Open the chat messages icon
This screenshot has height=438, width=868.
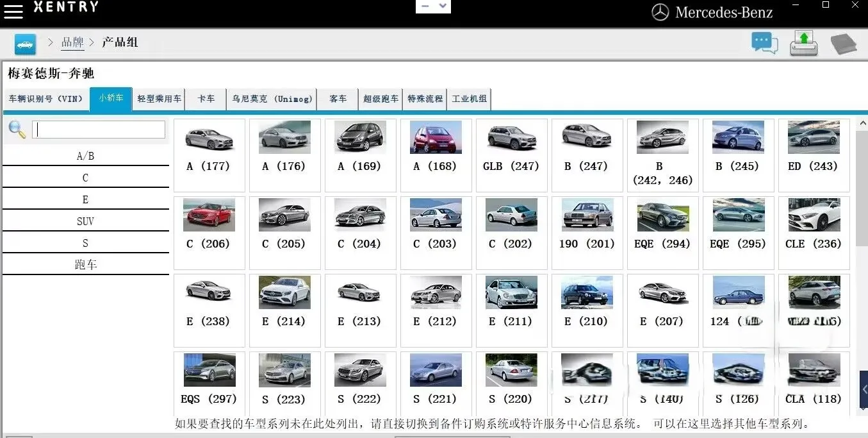(x=765, y=43)
